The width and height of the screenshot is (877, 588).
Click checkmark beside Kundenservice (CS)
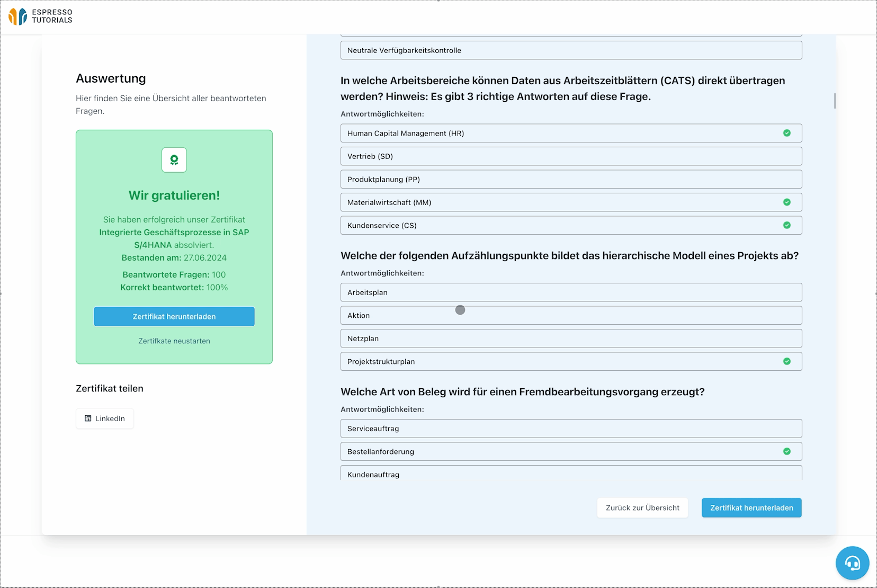(787, 225)
